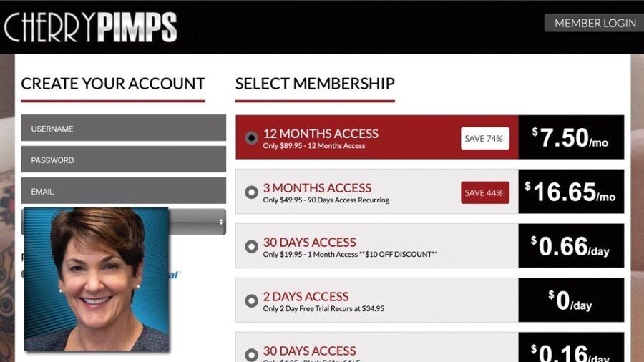Choose the bottom 30 Days Access radio
Image resolution: width=644 pixels, height=362 pixels.
pos(251,354)
